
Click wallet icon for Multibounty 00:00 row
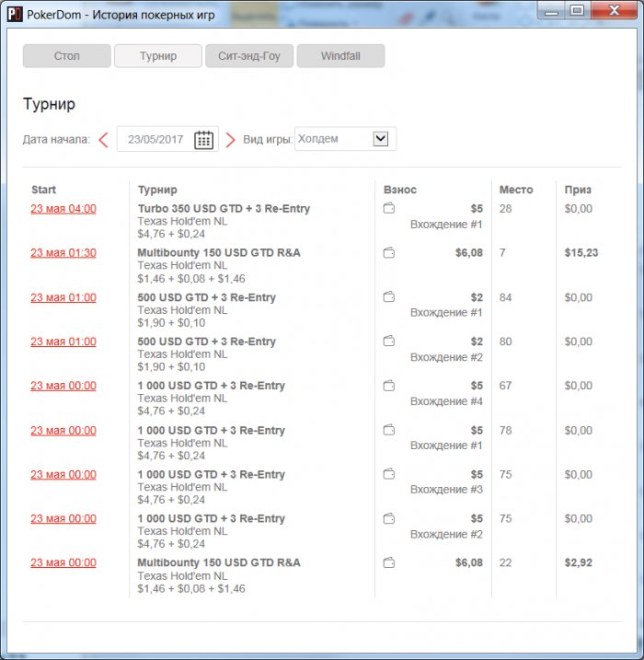pyautogui.click(x=389, y=562)
